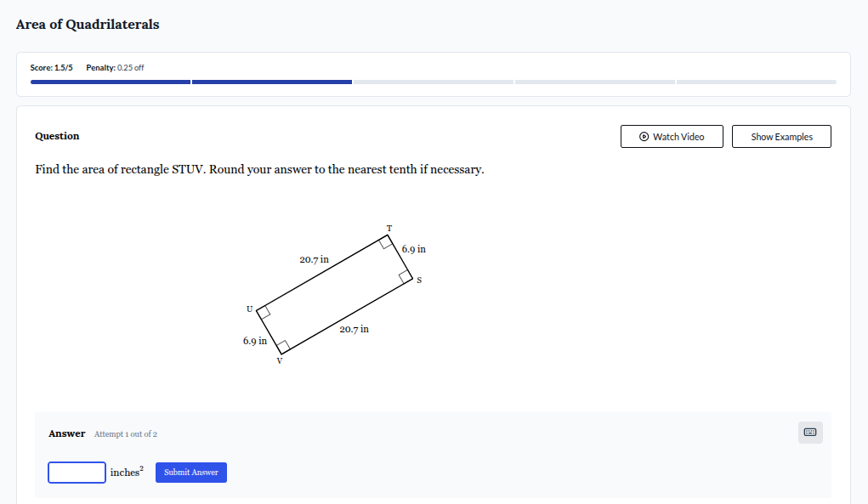The width and height of the screenshot is (868, 504).
Task: Show examples for this problem type
Action: point(780,136)
